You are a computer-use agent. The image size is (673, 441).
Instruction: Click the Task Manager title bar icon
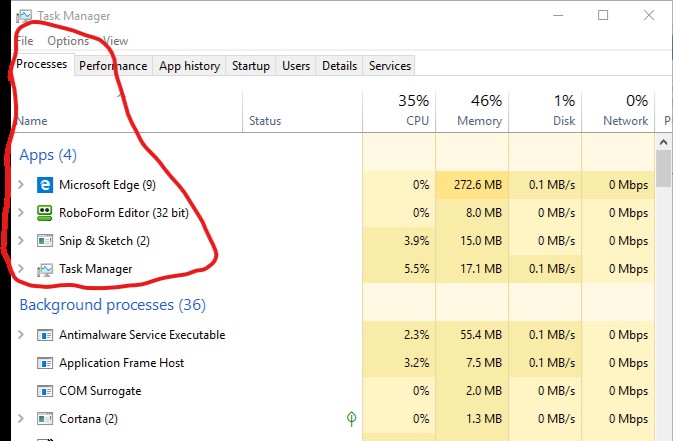[x=24, y=16]
